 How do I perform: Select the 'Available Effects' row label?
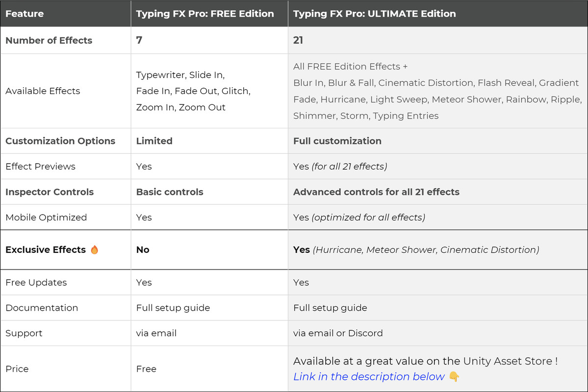click(x=43, y=91)
